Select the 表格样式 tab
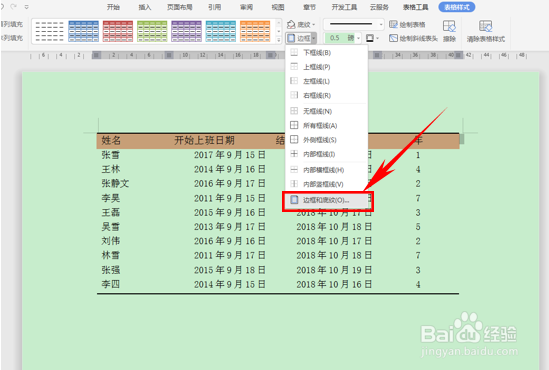Screen dimensions: 549x370 (x=457, y=7)
